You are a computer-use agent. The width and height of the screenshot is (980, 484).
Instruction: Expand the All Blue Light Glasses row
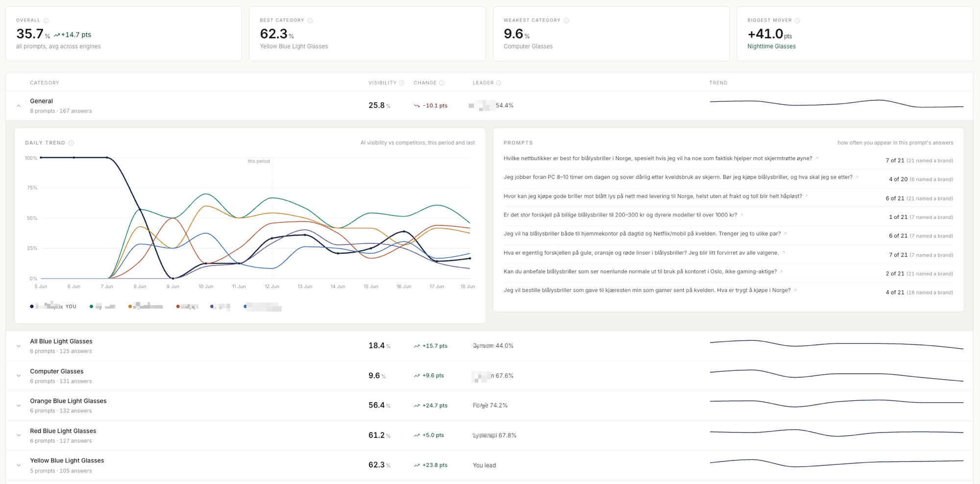pos(19,346)
